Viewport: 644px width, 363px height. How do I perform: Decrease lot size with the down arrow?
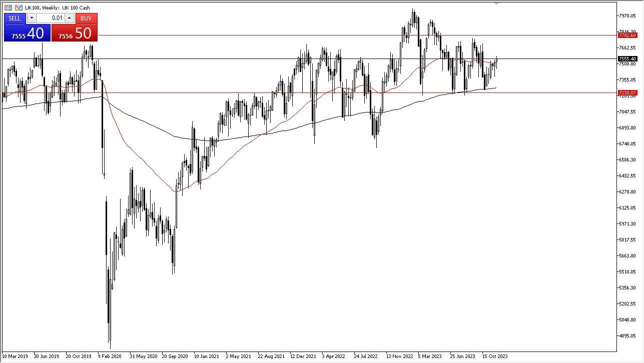32,18
